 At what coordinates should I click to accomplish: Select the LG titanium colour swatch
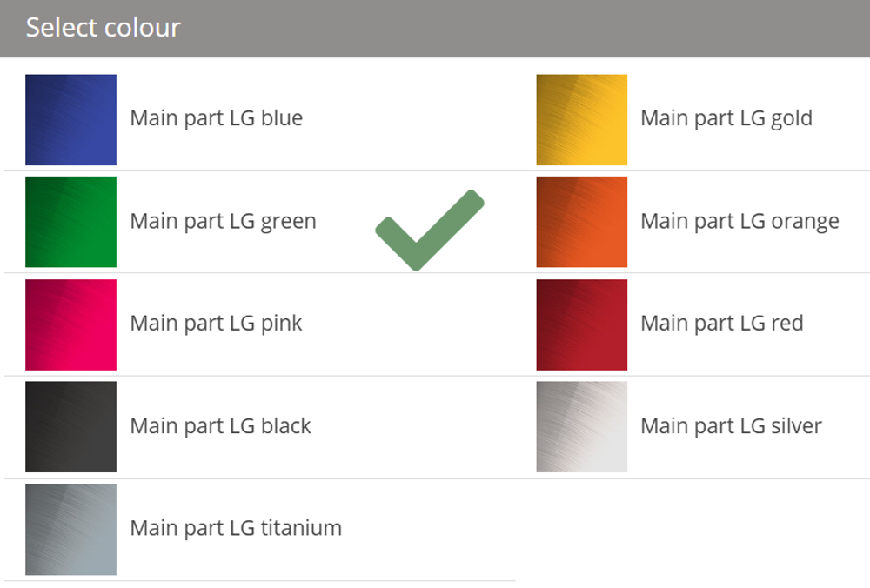click(x=70, y=530)
